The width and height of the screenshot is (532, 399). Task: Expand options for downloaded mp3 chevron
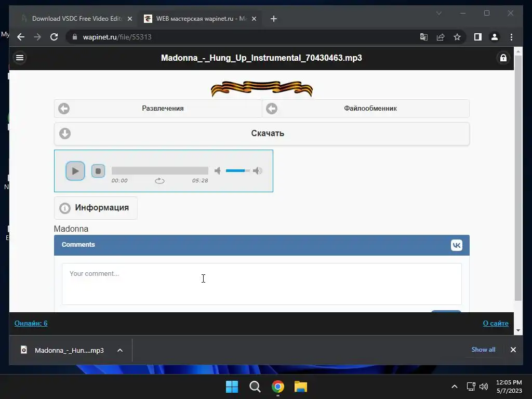point(120,350)
